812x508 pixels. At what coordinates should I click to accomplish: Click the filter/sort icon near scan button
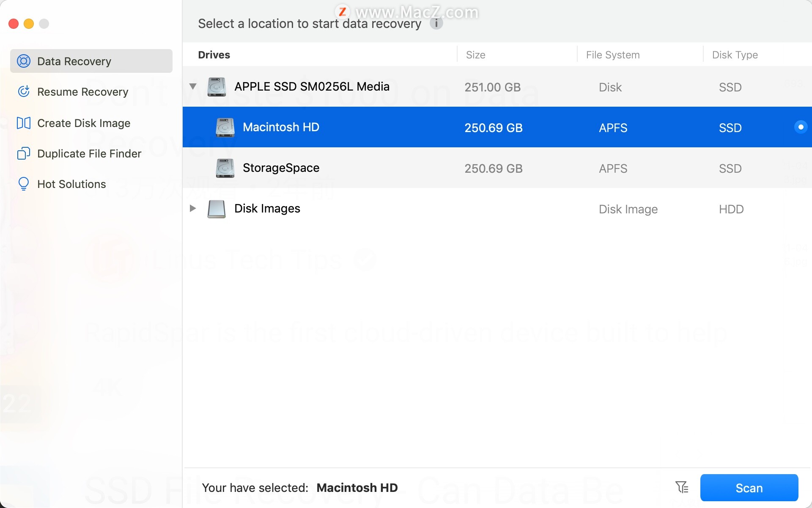[x=681, y=488]
